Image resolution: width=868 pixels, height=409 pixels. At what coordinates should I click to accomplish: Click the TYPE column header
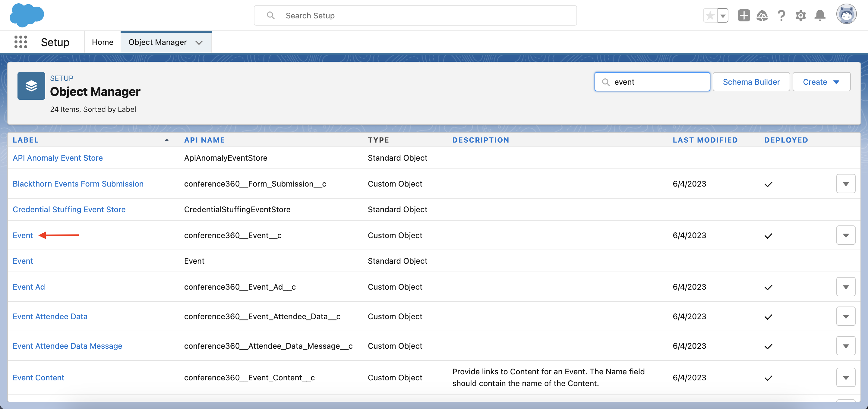[378, 140]
